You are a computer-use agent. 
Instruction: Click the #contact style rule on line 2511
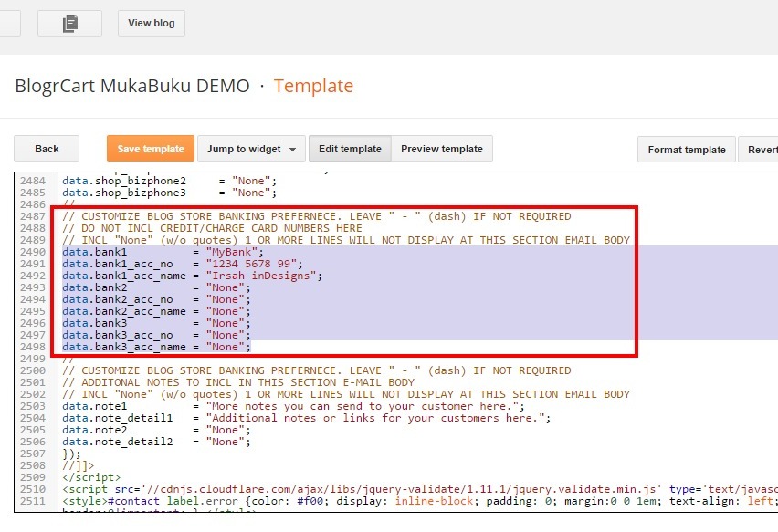pos(420,501)
